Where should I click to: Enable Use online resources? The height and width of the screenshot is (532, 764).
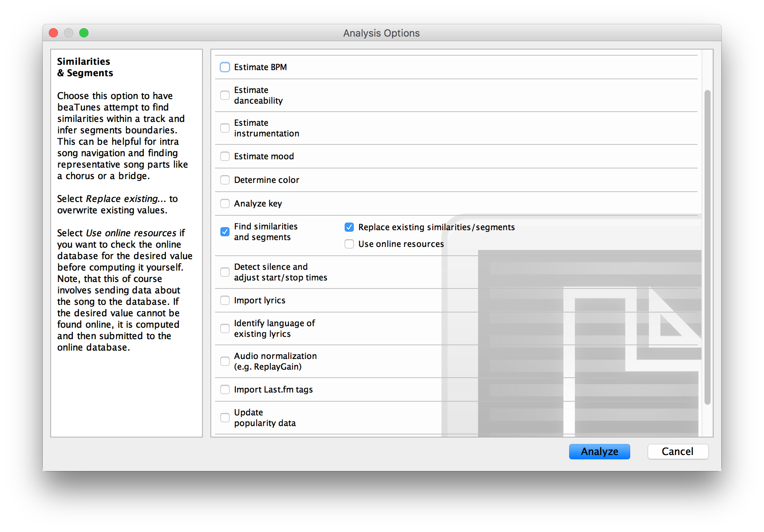click(349, 244)
